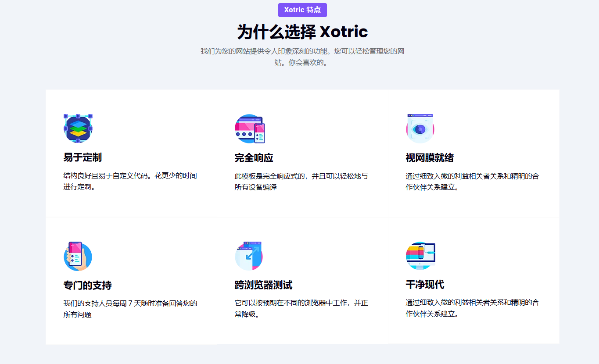Click description text 我们的支持人员每周 7 天
The image size is (599, 364).
coord(130,309)
